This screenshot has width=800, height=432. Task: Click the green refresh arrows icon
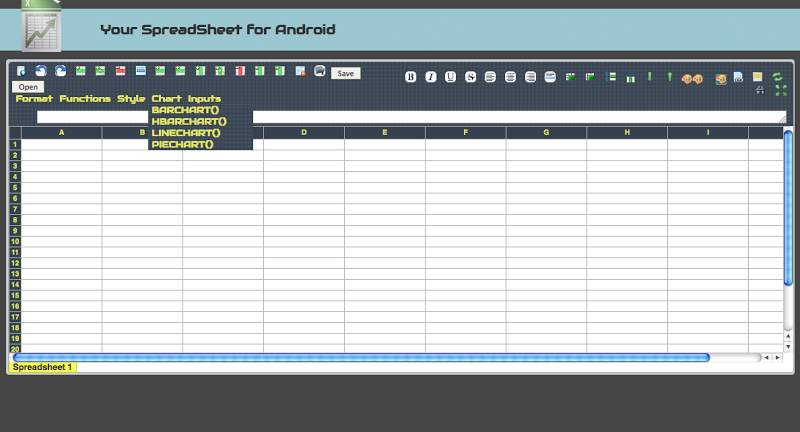point(777,77)
